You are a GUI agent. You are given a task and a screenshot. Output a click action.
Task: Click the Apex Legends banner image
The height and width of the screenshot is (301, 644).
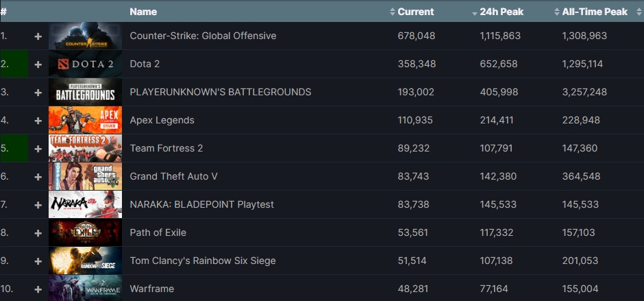pos(85,120)
